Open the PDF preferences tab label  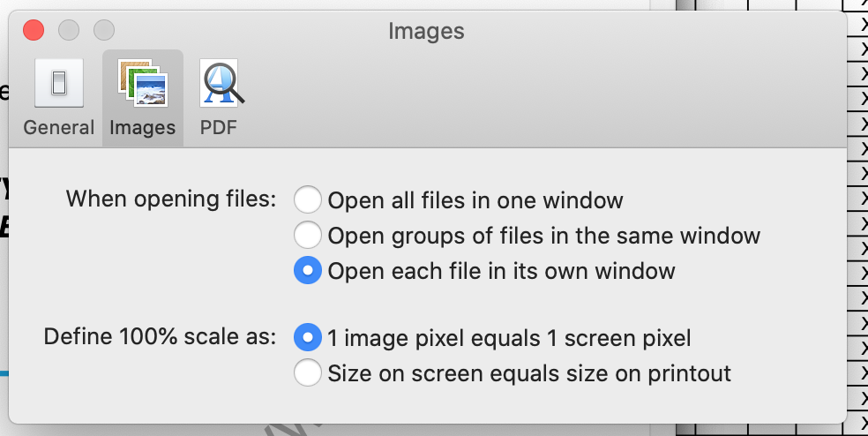(219, 127)
